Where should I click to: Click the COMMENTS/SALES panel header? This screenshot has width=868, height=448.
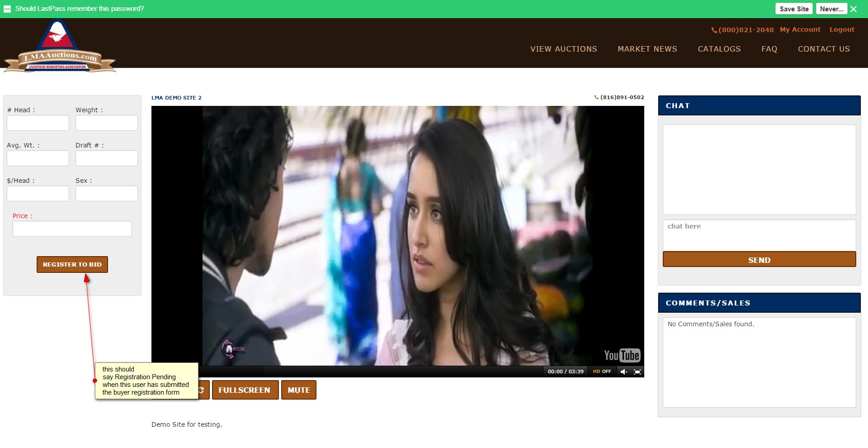tap(759, 303)
